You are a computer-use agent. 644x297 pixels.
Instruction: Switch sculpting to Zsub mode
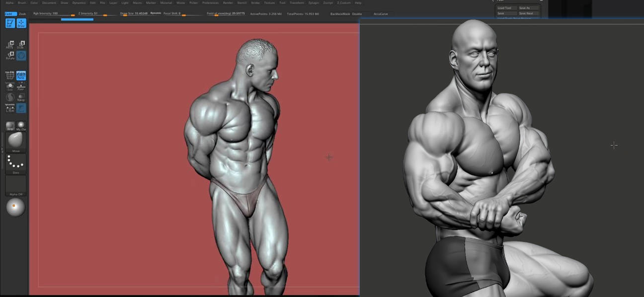(23, 13)
